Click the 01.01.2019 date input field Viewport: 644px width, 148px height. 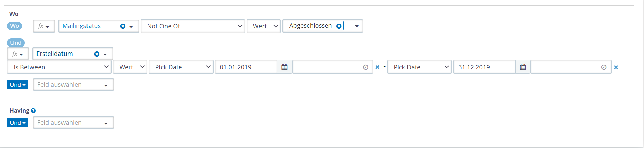point(246,67)
